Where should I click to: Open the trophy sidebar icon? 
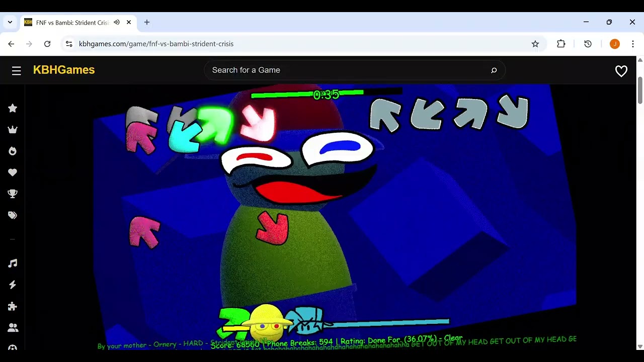[x=13, y=194]
